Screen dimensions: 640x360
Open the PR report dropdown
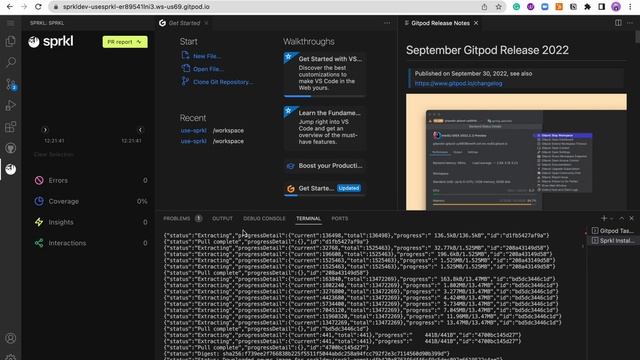coord(125,42)
